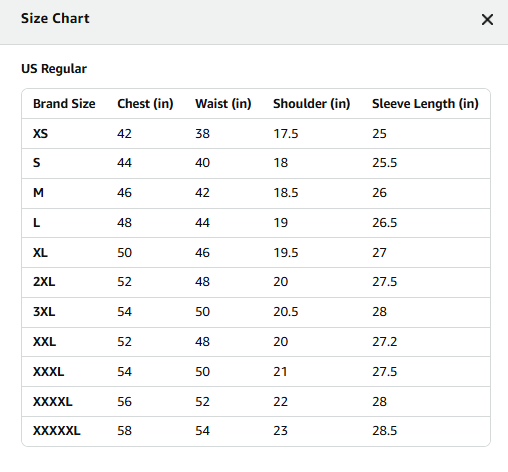Click the Waist (in) column header

223,104
